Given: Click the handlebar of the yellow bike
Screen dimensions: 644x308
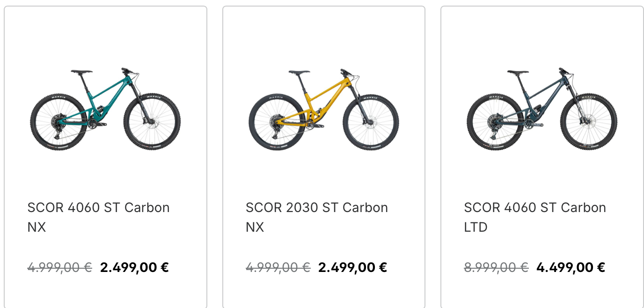Looking at the screenshot, I should coord(345,72).
